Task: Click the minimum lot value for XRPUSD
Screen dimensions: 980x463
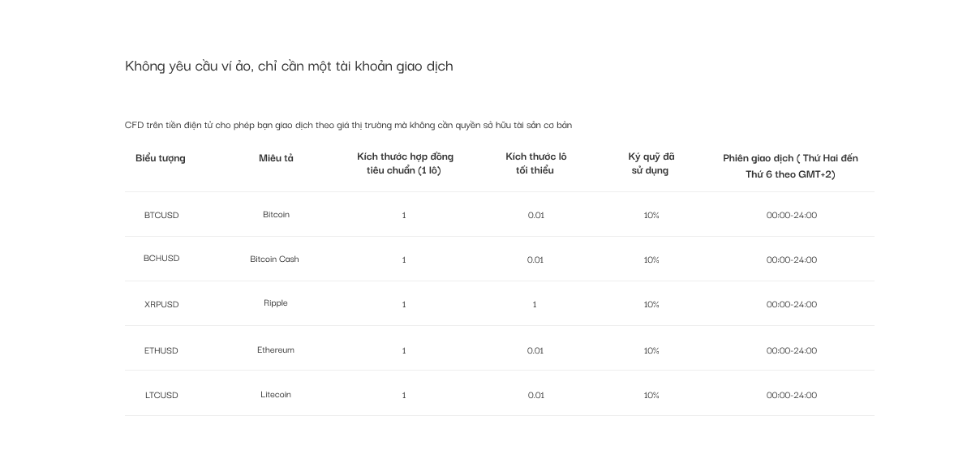Action: (x=535, y=304)
